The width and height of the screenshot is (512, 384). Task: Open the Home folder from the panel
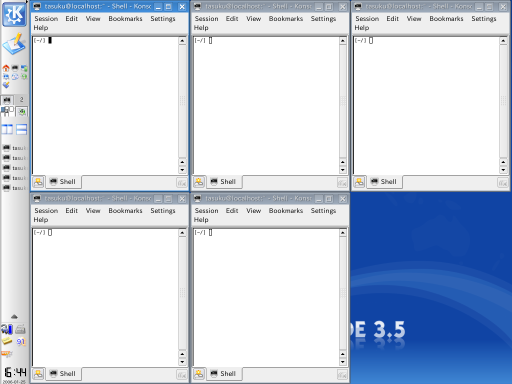(x=6, y=68)
